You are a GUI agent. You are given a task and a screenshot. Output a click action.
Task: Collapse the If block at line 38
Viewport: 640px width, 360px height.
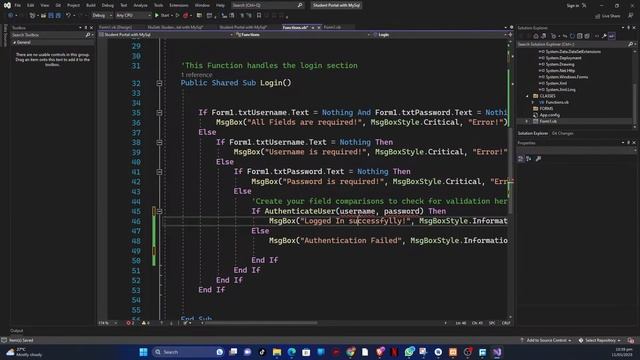[x=159, y=142]
